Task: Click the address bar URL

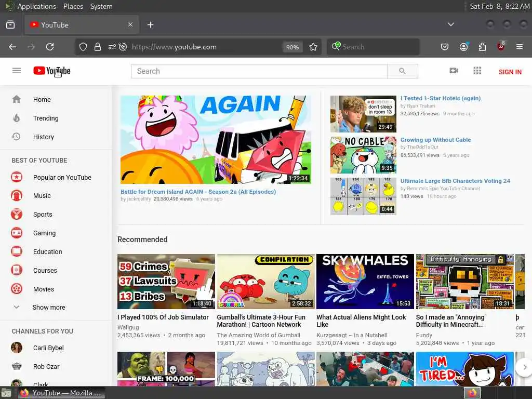Action: [174, 47]
